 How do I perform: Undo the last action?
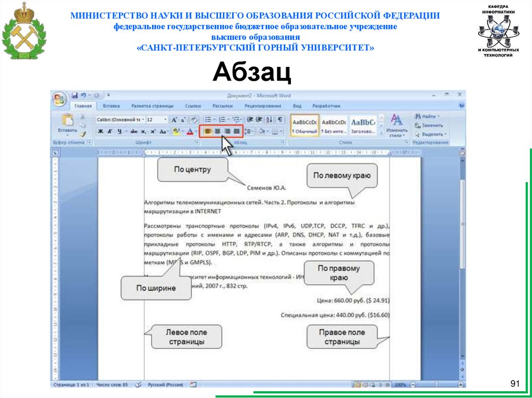click(x=84, y=96)
